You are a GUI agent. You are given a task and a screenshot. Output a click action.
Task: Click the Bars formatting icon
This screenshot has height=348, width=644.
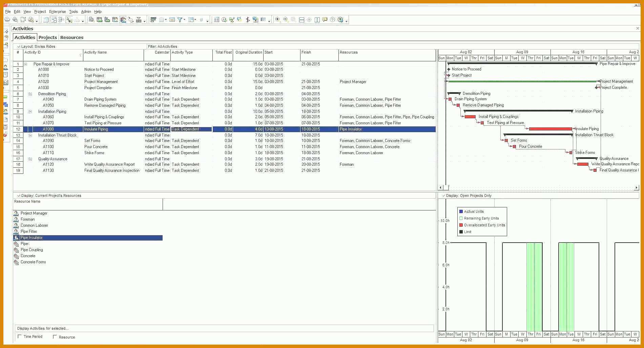[x=153, y=20]
